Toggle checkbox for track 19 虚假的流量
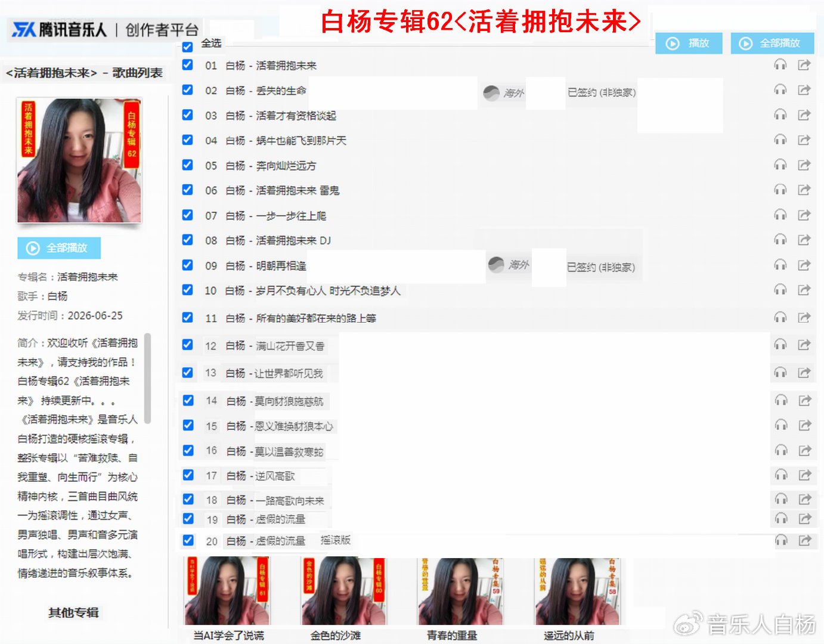The image size is (824, 644). click(188, 518)
